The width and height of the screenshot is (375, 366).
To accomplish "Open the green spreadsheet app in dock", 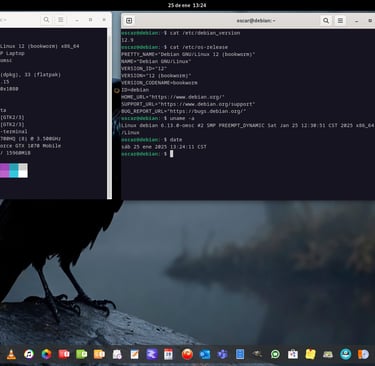I will pos(82,354).
